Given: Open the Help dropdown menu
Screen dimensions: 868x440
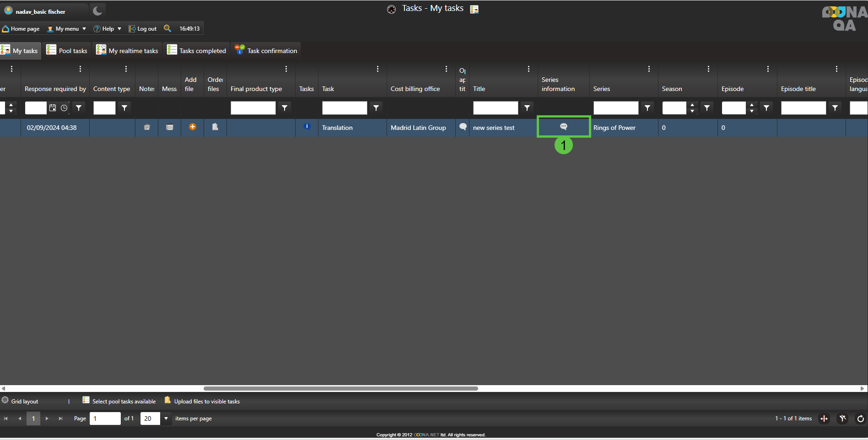Looking at the screenshot, I should coord(108,29).
